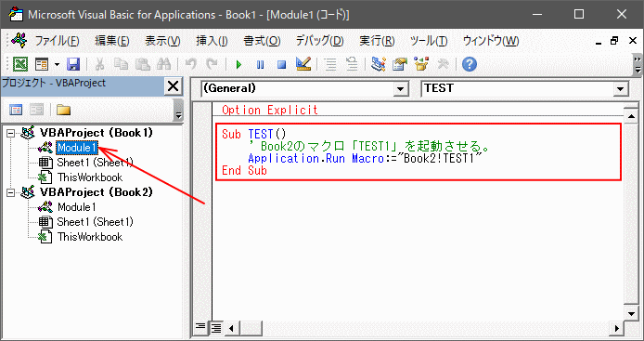The height and width of the screenshot is (341, 644).
Task: Click View Microsoft Excel toolbar icon
Action: (20, 64)
